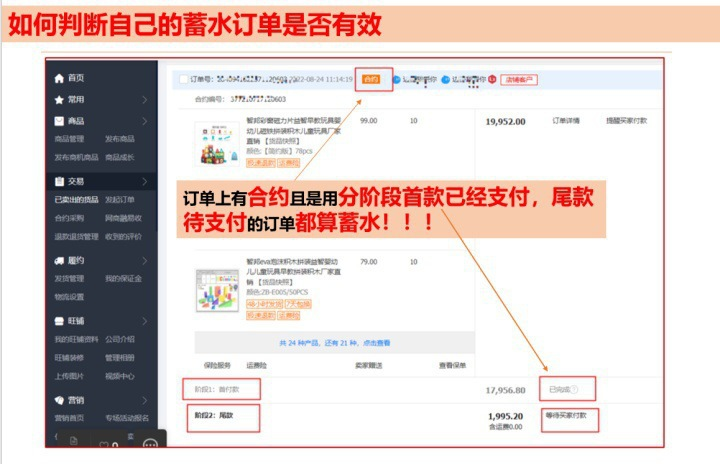Click the 订单详情 link
720x464 pixels.
567,120
